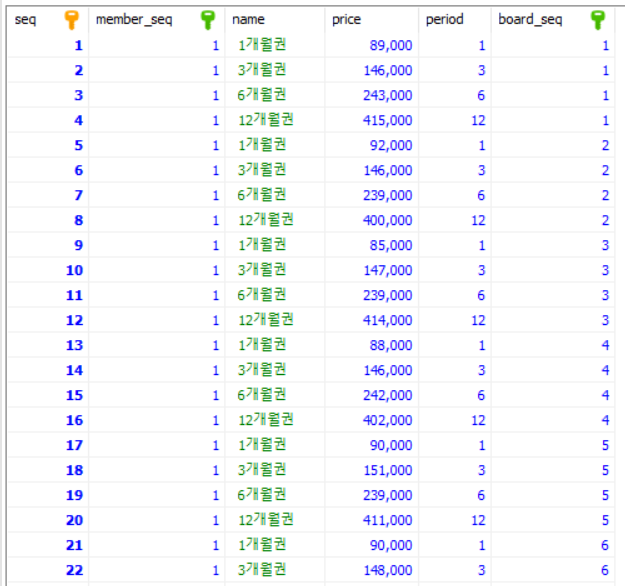
Task: Select seq cell 6
Action: [x=48, y=170]
